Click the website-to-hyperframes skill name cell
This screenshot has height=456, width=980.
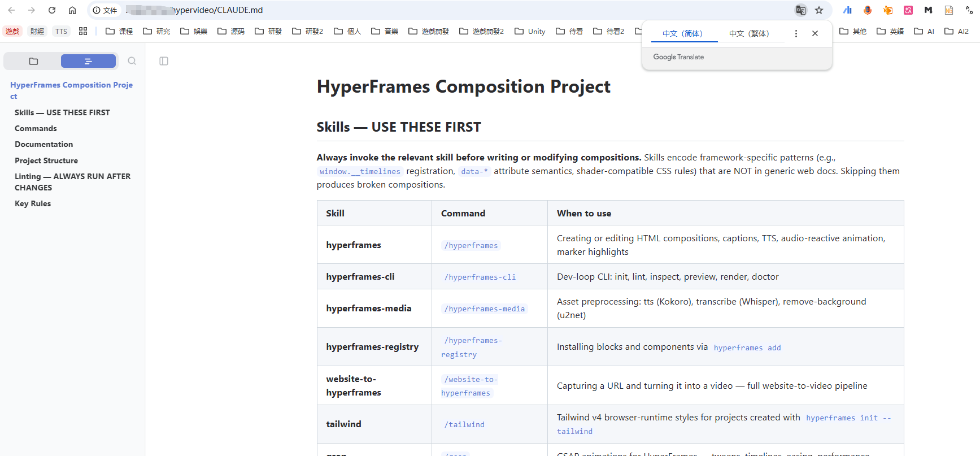coord(374,385)
